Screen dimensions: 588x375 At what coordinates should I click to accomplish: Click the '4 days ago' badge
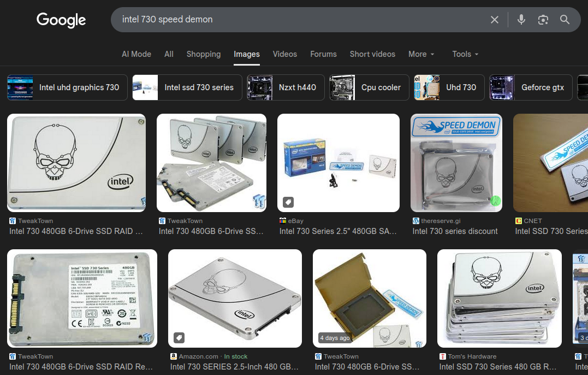point(335,338)
